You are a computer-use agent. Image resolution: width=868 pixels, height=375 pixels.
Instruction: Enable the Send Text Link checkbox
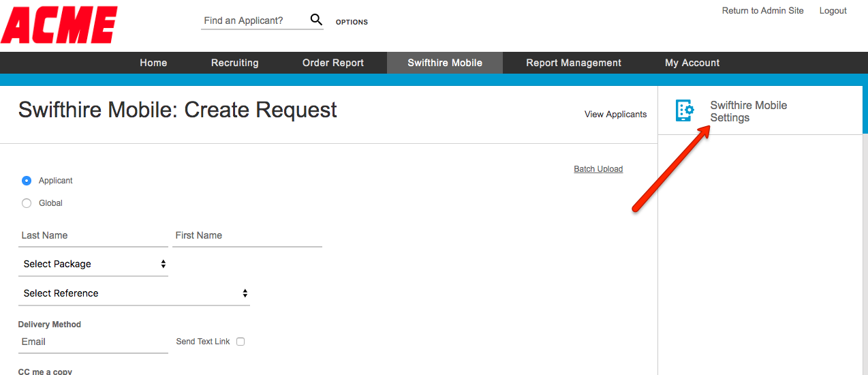click(x=241, y=342)
